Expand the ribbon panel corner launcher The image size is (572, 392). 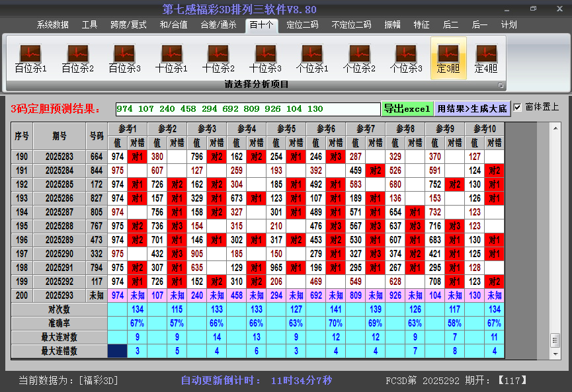pyautogui.click(x=501, y=85)
